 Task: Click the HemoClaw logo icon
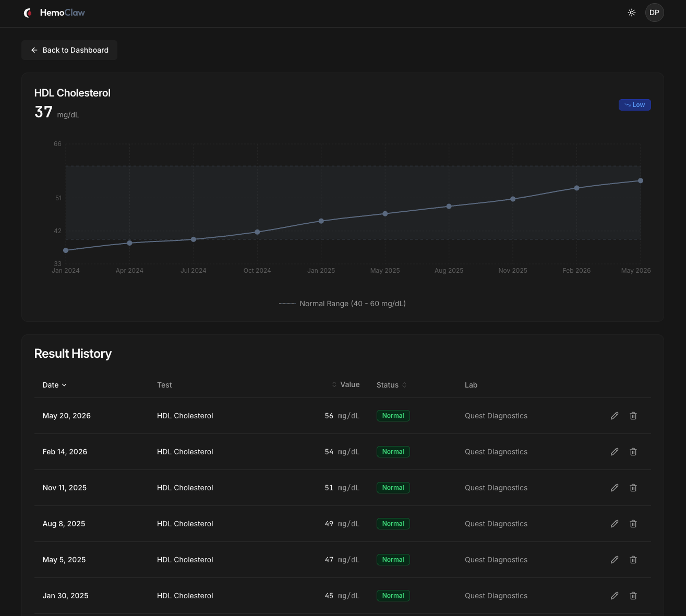(28, 13)
